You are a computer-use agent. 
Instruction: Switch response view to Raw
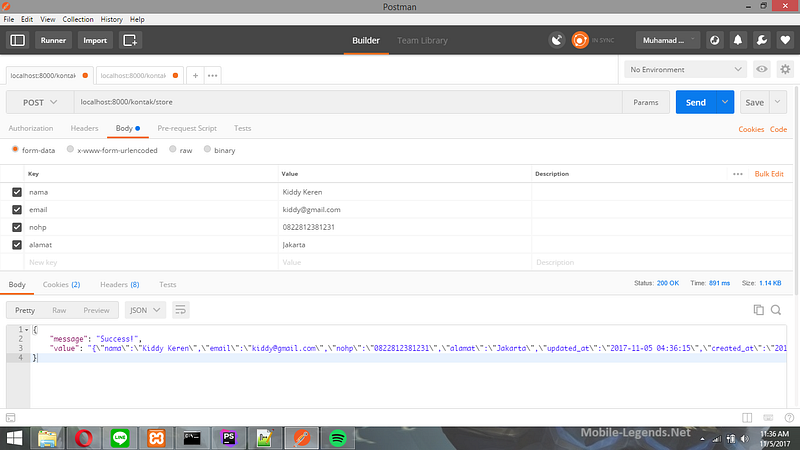pos(59,310)
